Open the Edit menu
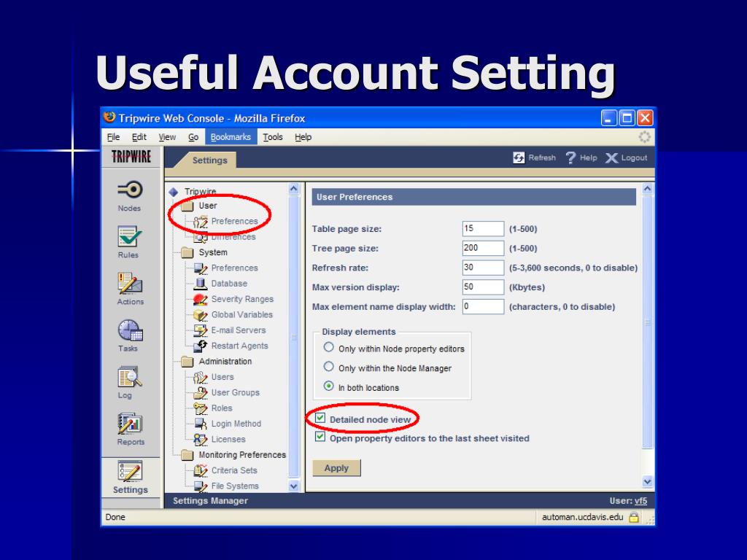The image size is (747, 560). coord(139,137)
